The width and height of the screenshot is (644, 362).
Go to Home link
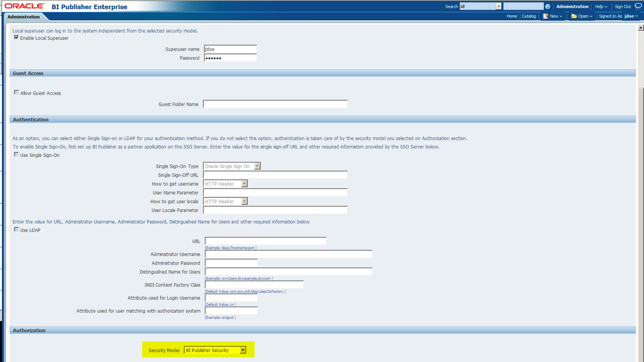pyautogui.click(x=512, y=16)
